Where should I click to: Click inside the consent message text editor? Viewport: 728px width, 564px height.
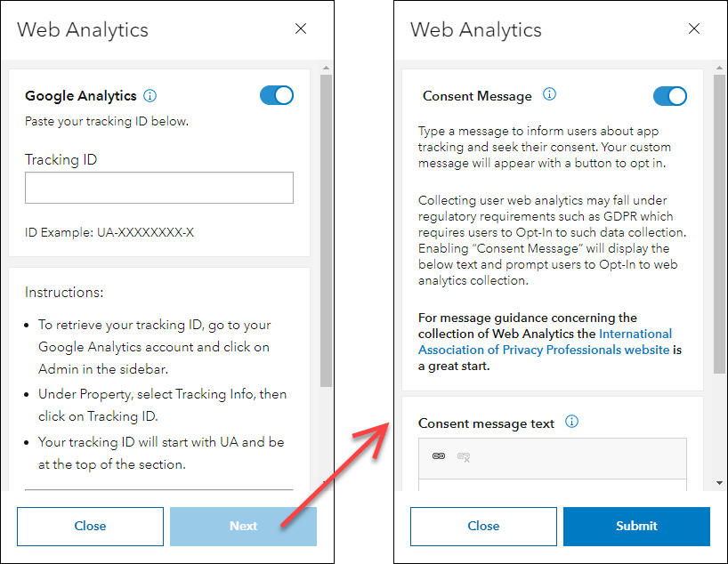[x=552, y=484]
